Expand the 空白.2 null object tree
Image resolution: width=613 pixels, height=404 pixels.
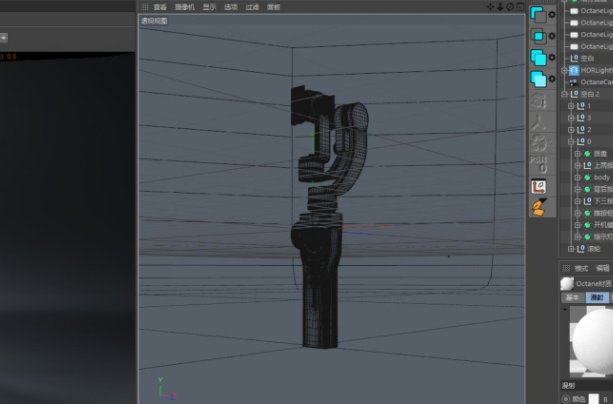[565, 93]
